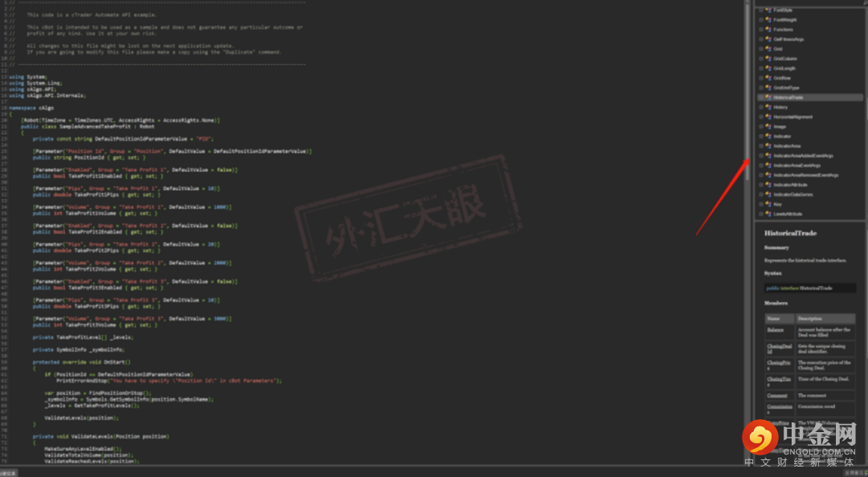The image size is (868, 477).
Task: Expand the GetFitnessArgs tree node
Action: 761,39
